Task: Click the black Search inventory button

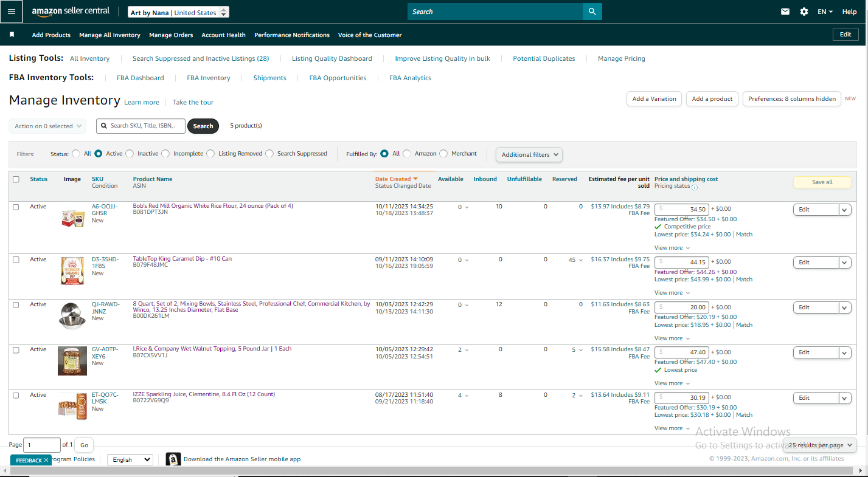Action: (203, 126)
